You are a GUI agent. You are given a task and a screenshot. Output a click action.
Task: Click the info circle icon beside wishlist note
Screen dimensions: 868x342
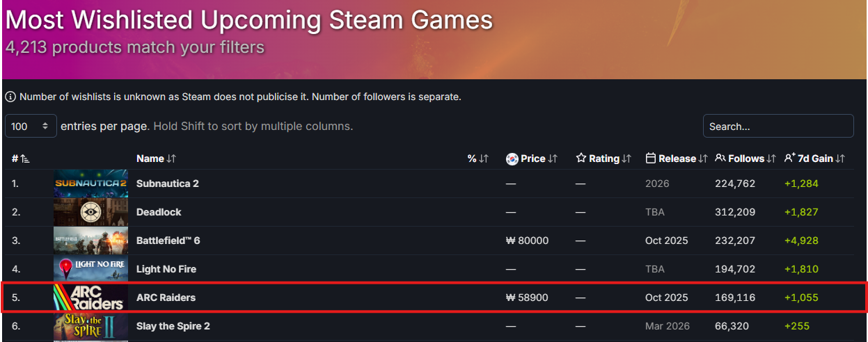10,97
